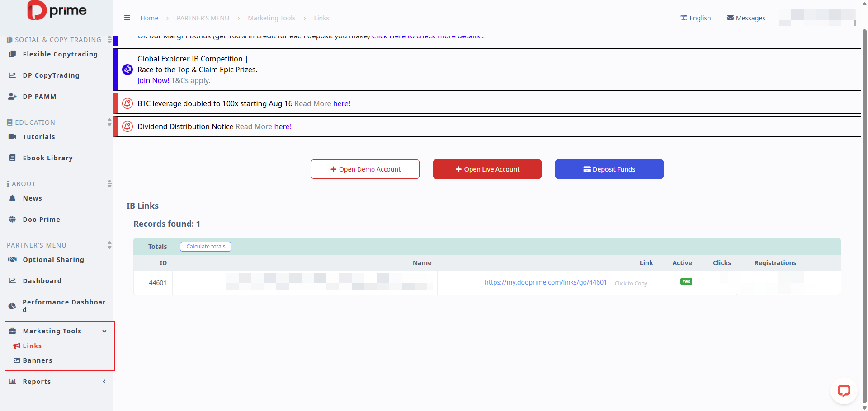Go to Tutorials in sidebar
Image resolution: width=868 pixels, height=411 pixels.
click(39, 137)
